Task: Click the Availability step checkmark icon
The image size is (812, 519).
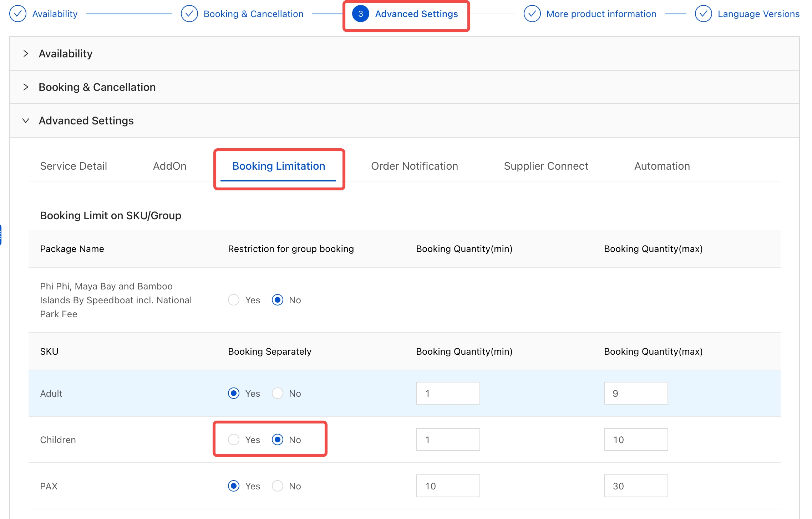Action: (x=17, y=14)
